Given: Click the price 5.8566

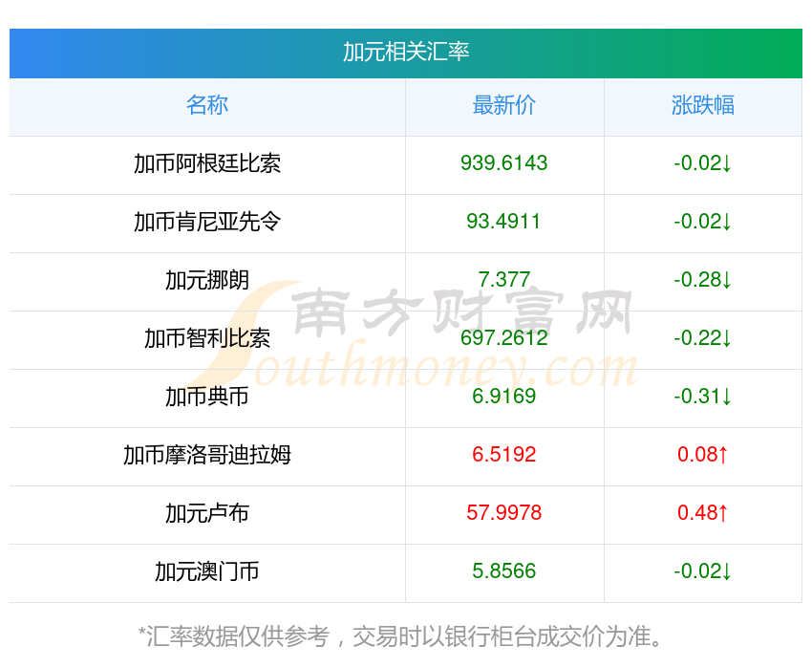Looking at the screenshot, I should tap(503, 571).
